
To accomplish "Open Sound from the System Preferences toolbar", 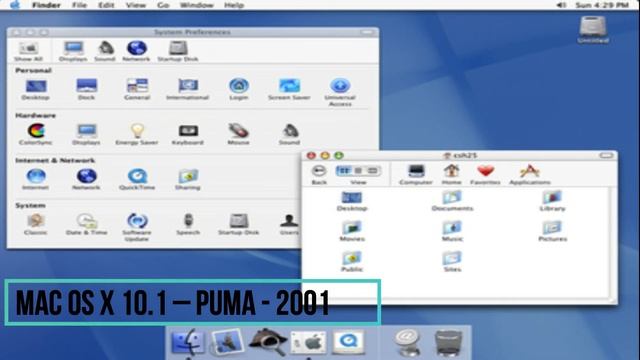I will (x=105, y=51).
